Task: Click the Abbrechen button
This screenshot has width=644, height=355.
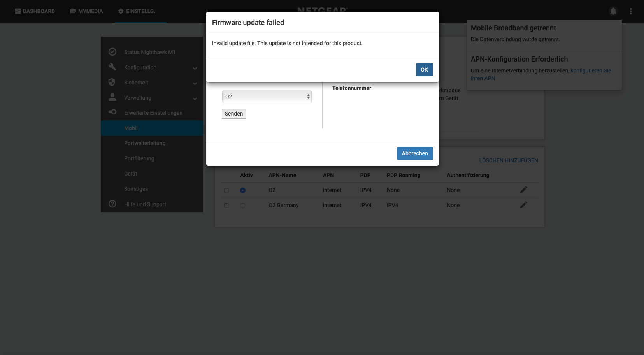Action: coord(415,153)
